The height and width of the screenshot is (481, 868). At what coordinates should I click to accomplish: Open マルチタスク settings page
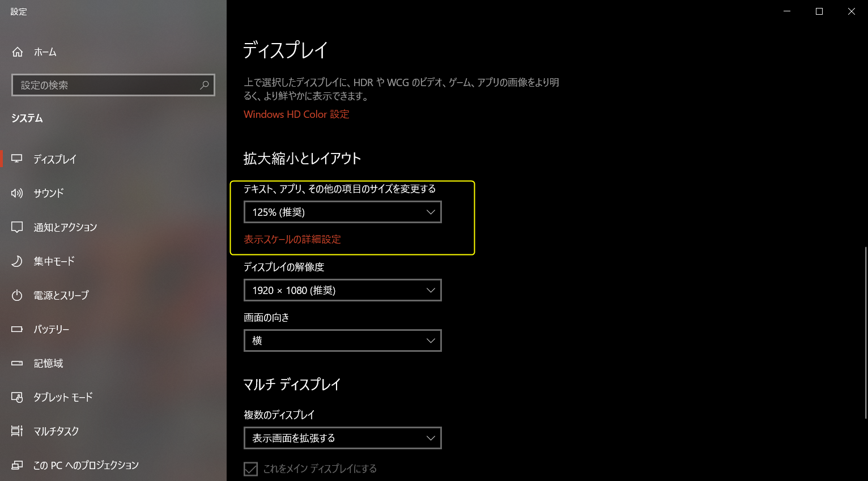56,431
